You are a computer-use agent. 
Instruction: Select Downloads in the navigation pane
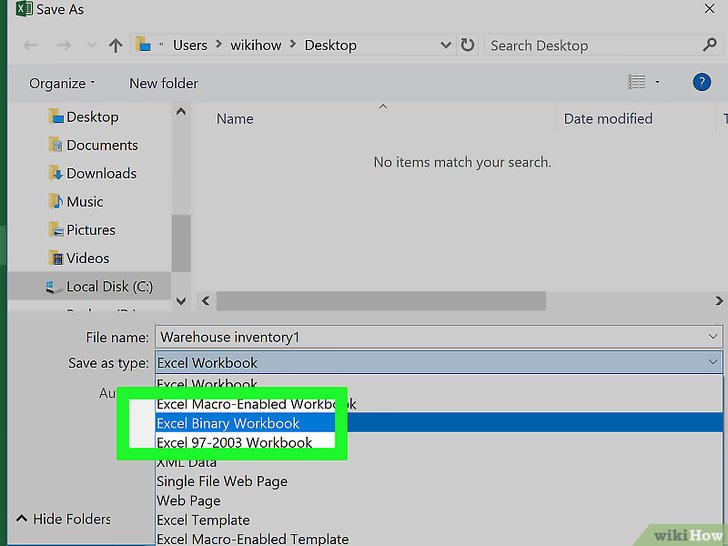coord(92,174)
